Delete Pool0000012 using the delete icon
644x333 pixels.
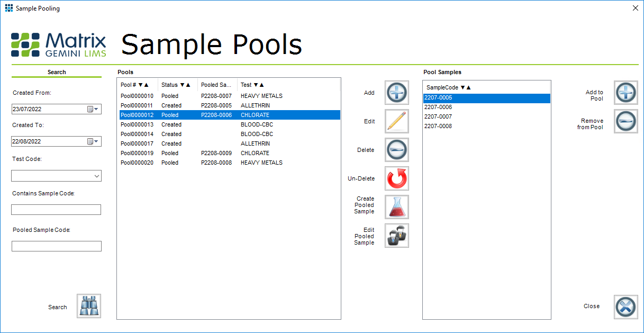[396, 150]
